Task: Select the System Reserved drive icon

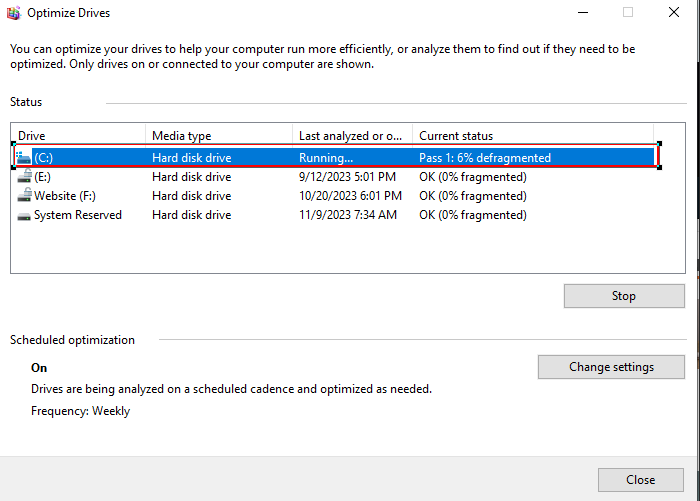Action: coord(24,216)
